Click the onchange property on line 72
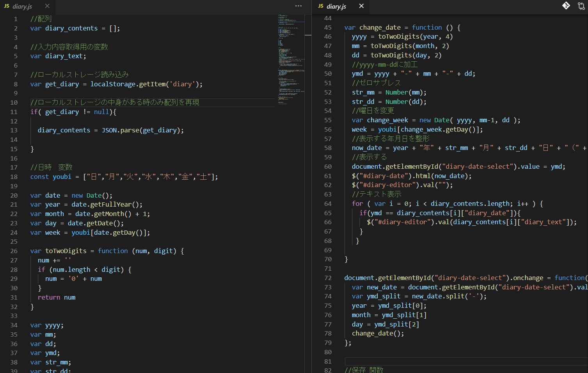588x373 pixels. pyautogui.click(x=528, y=278)
